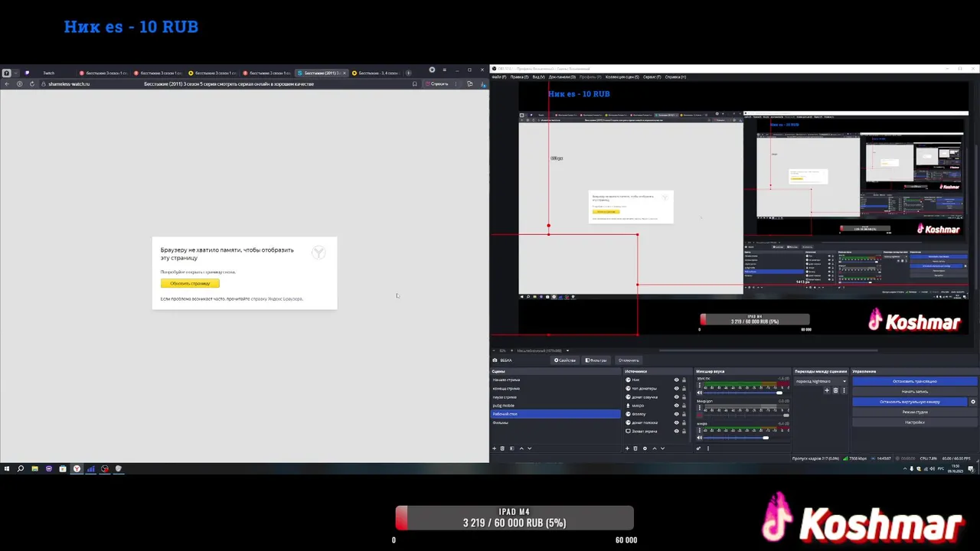Open virtual camera settings gear icon
The height and width of the screenshot is (551, 980).
point(973,402)
